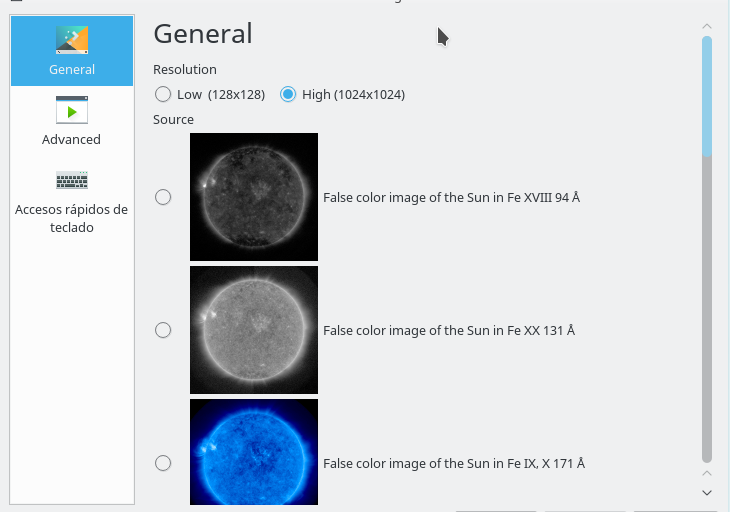Click the blue 171 Å Sun thumbnail
Viewport: 730px width, 512px height.
254,452
